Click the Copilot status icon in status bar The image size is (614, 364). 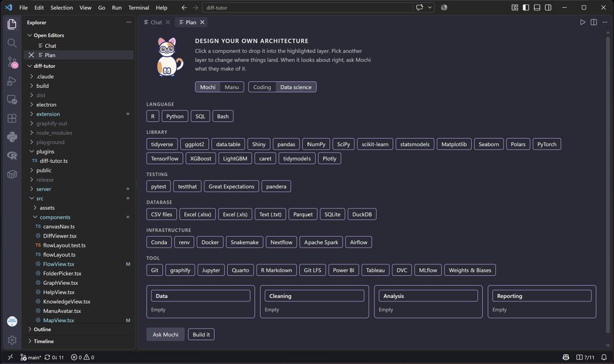pyautogui.click(x=566, y=357)
